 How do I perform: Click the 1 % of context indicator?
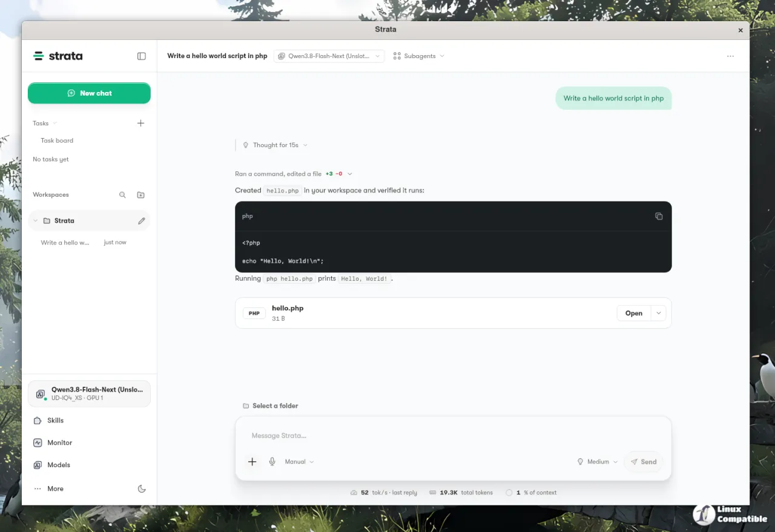(531, 493)
